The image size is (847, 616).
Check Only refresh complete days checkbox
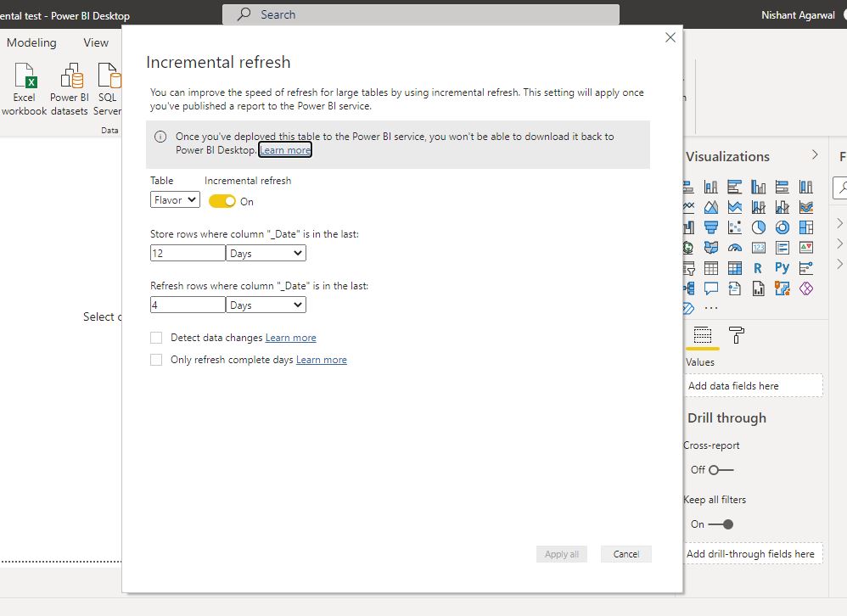156,360
